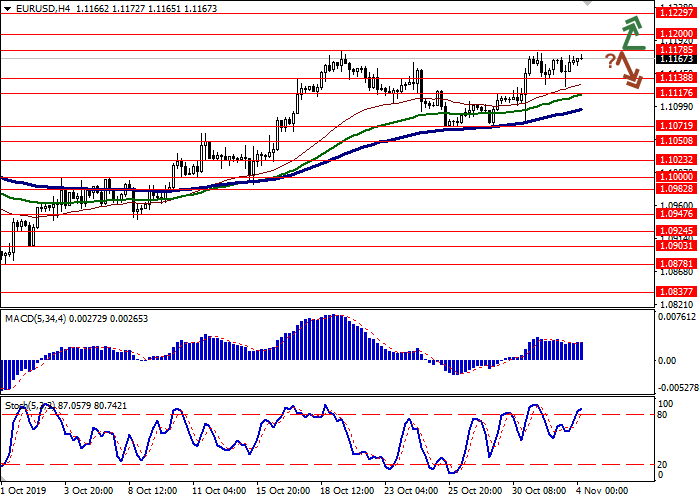Click the red question mark symbol
This screenshot has width=700, height=500.
(609, 61)
